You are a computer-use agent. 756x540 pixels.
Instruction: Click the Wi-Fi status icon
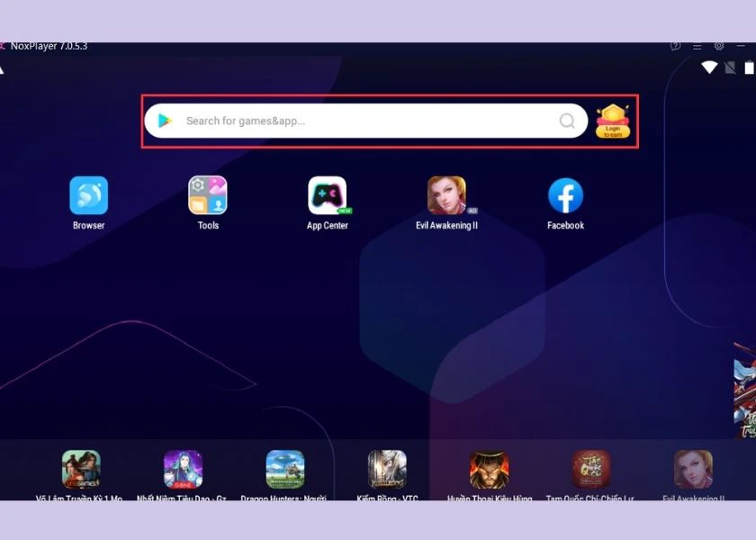[709, 67]
